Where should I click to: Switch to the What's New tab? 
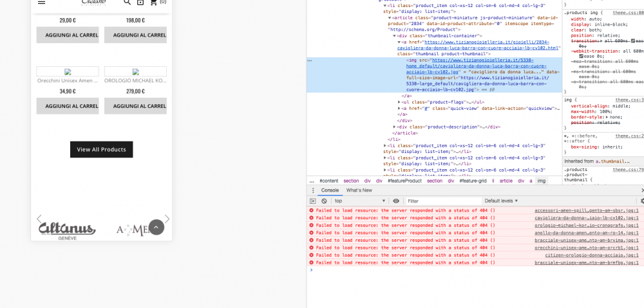(x=359, y=190)
